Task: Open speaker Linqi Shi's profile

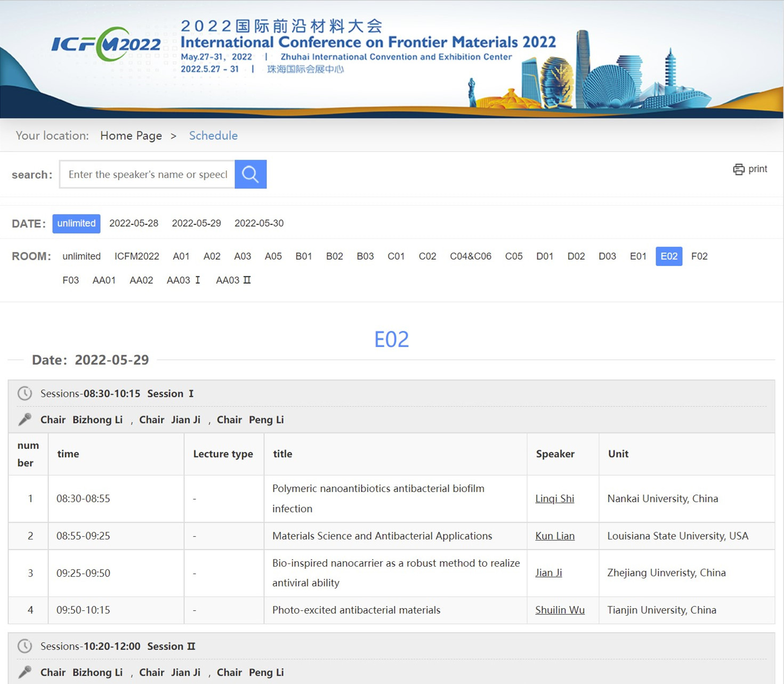Action: [554, 498]
